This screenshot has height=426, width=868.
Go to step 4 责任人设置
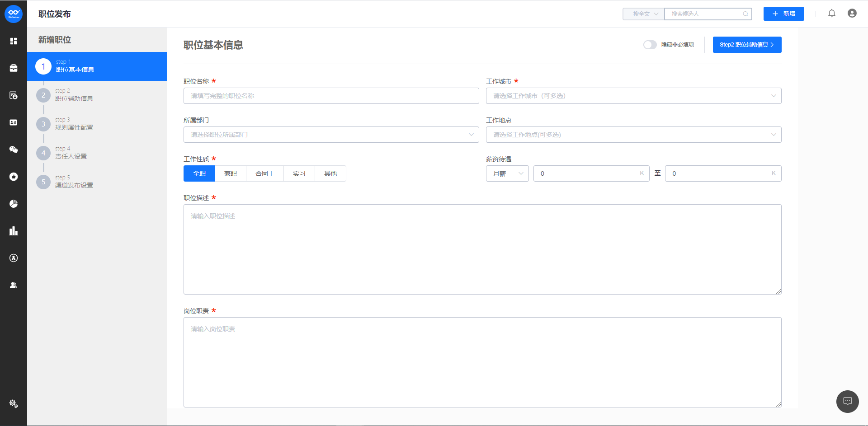[x=97, y=153]
